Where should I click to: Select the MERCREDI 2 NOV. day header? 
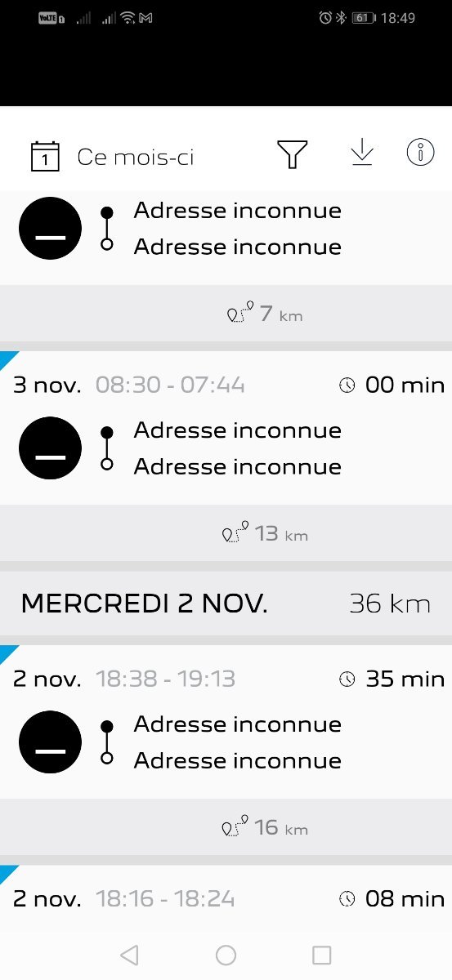(226, 604)
